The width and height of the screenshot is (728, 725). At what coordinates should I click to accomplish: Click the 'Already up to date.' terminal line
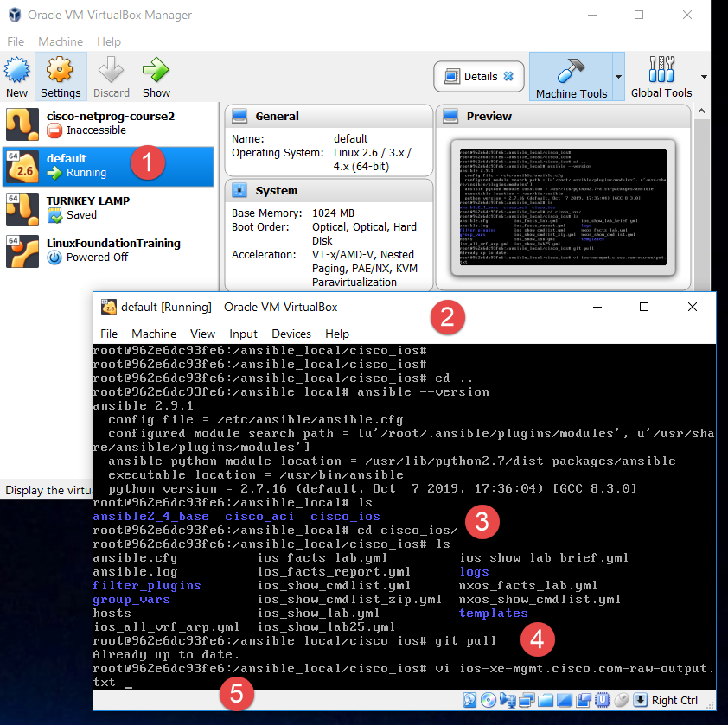[166, 654]
